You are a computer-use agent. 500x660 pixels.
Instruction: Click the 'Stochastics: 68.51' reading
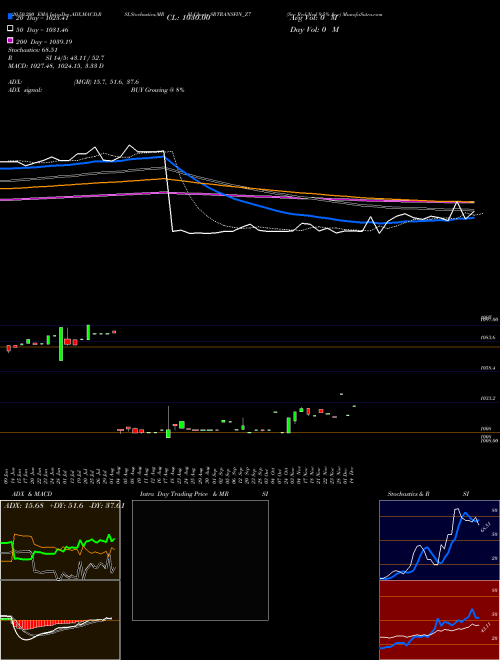(32, 50)
